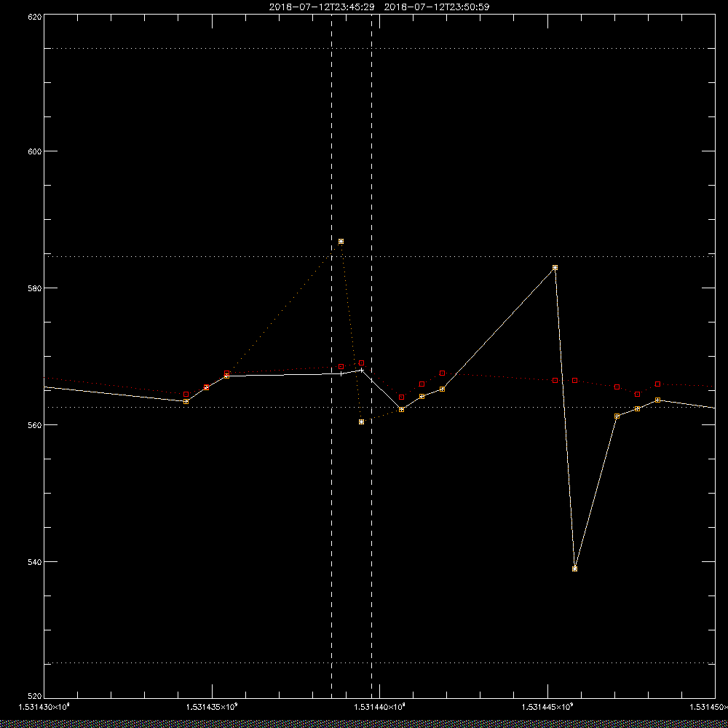Click the start timestamp 2018-07-12T23:45:29 in title
728x728 pixels.
(x=322, y=7)
